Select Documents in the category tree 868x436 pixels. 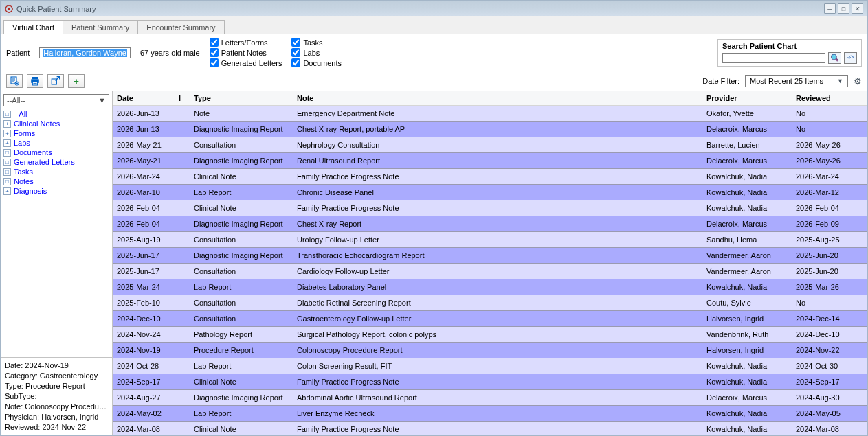click(x=33, y=152)
